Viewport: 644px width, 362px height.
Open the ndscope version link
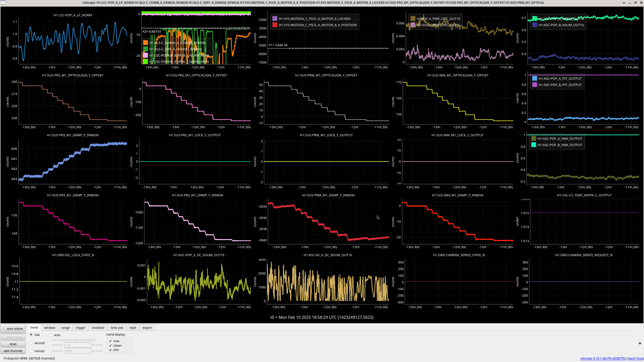coord(603,358)
